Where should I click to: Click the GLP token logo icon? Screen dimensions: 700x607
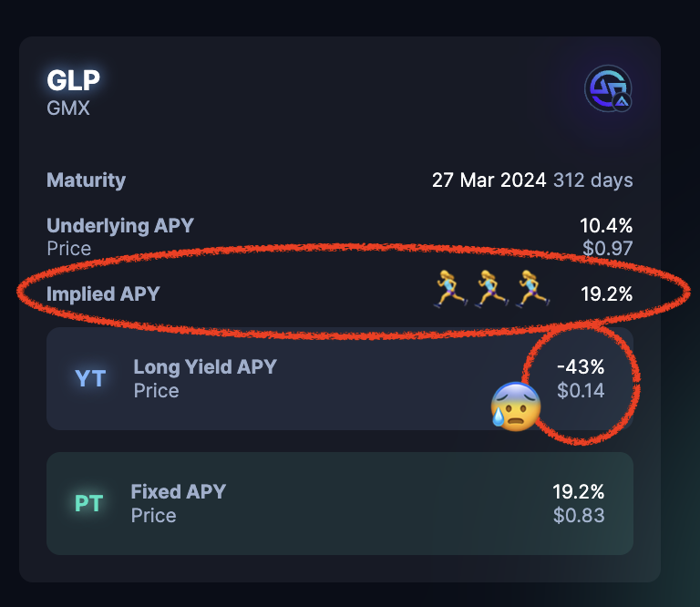pyautogui.click(x=608, y=88)
